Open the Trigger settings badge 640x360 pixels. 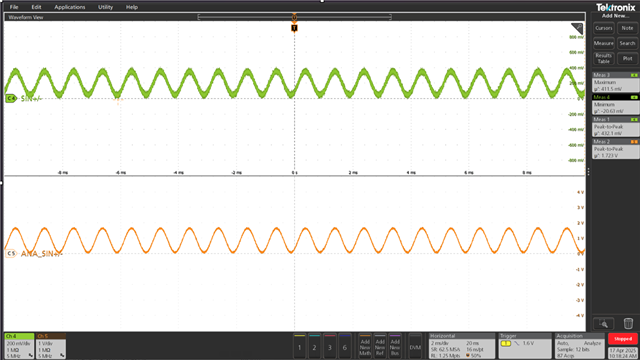click(525, 346)
